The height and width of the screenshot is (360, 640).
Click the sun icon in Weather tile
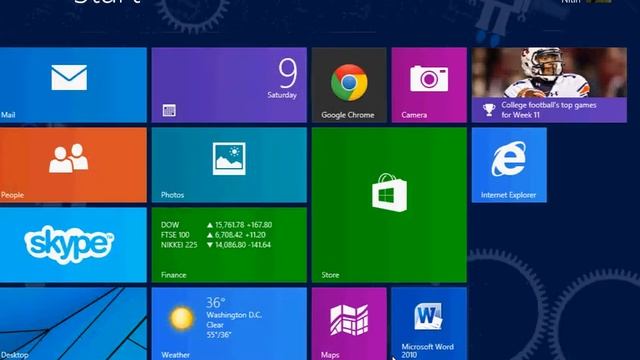[181, 318]
